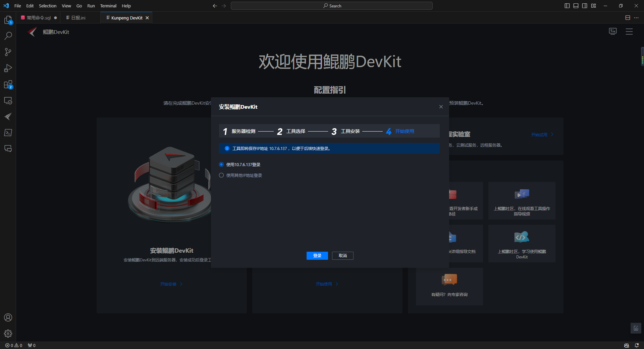The width and height of the screenshot is (644, 349).
Task: Open the Run and Debug view
Action: point(8,68)
